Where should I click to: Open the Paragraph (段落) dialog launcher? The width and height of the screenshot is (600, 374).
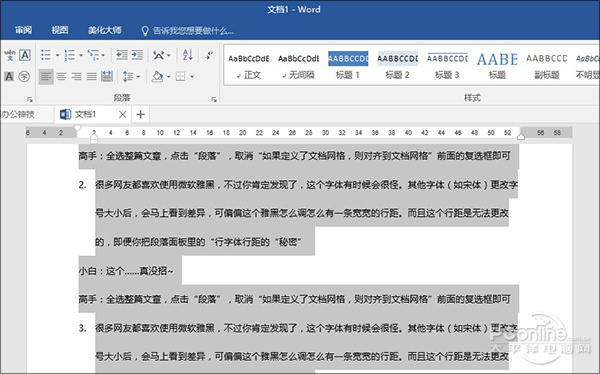pyautogui.click(x=214, y=100)
